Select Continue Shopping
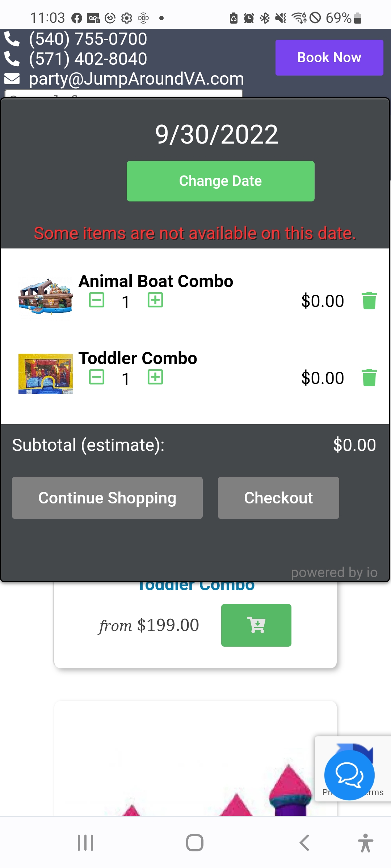 click(x=107, y=498)
